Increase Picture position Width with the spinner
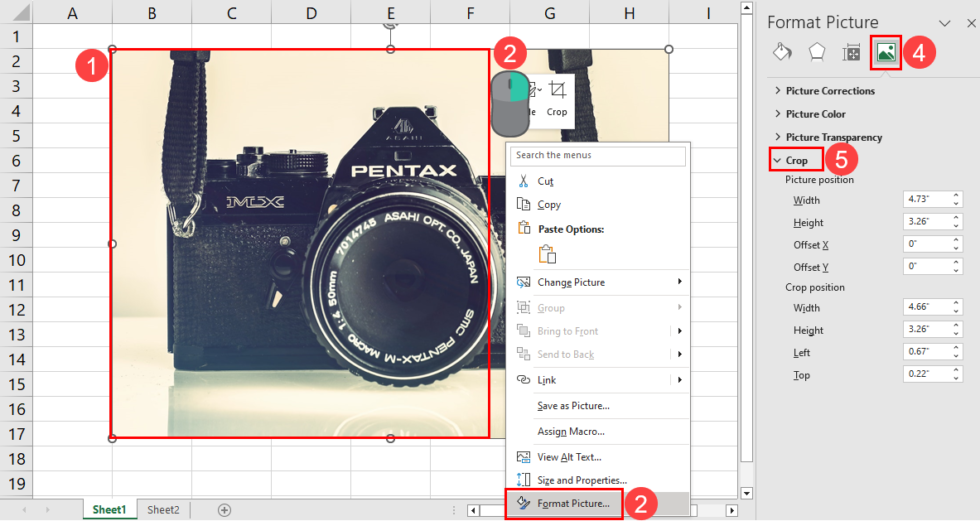Viewport: 980px width, 521px height. click(x=956, y=196)
